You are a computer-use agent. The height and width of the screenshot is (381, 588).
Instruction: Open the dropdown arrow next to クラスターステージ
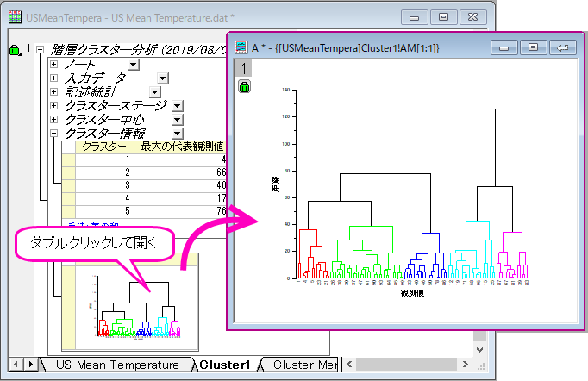tap(177, 106)
